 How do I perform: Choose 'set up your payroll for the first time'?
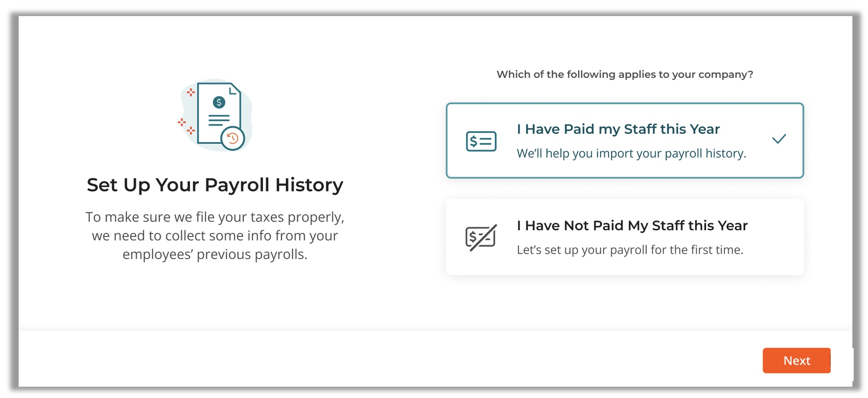625,237
